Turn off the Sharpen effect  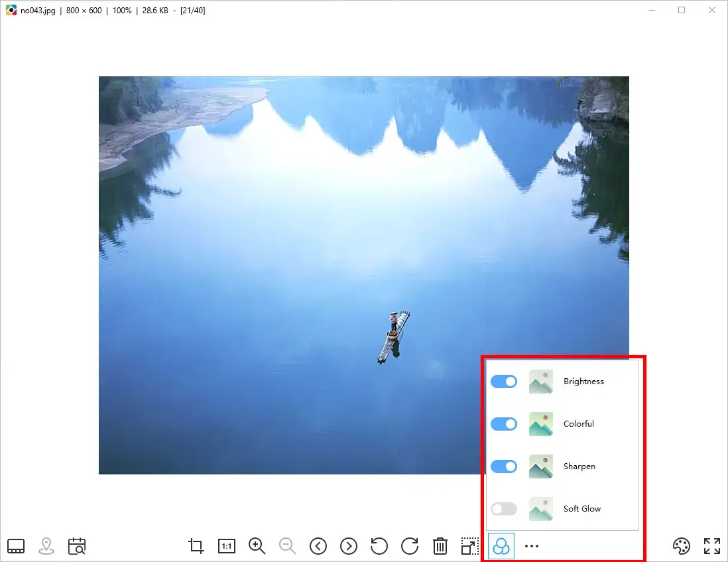pos(504,466)
